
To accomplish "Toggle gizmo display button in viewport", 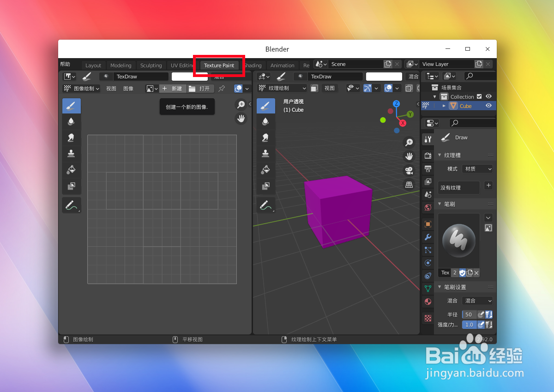I will pyautogui.click(x=367, y=88).
